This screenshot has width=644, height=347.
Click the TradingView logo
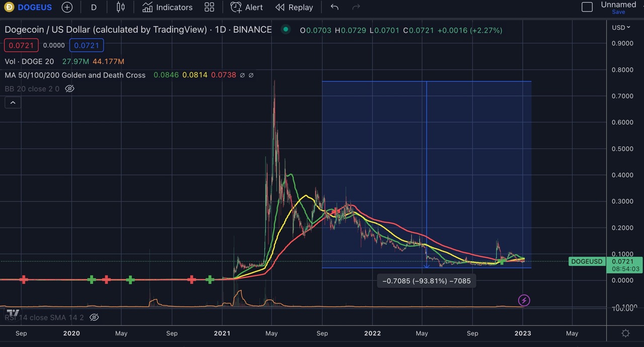click(x=13, y=313)
